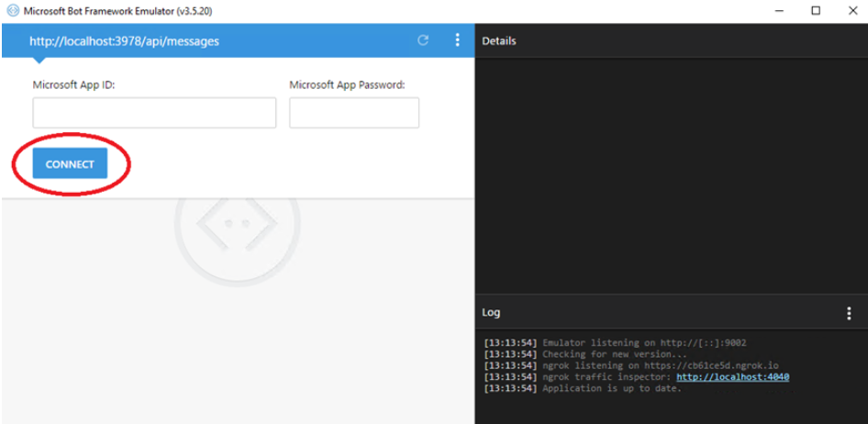Click the 'Microsoft App Password:' label
Screen dimensions: 868x424
347,84
